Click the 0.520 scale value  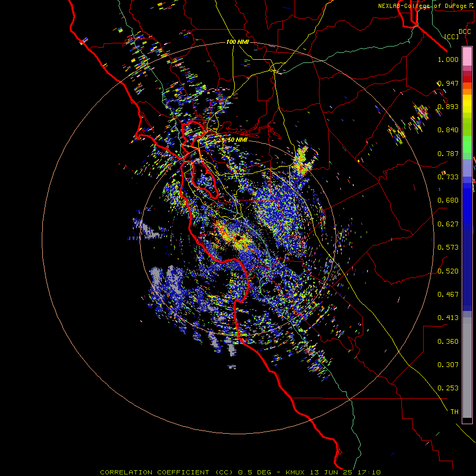448,271
